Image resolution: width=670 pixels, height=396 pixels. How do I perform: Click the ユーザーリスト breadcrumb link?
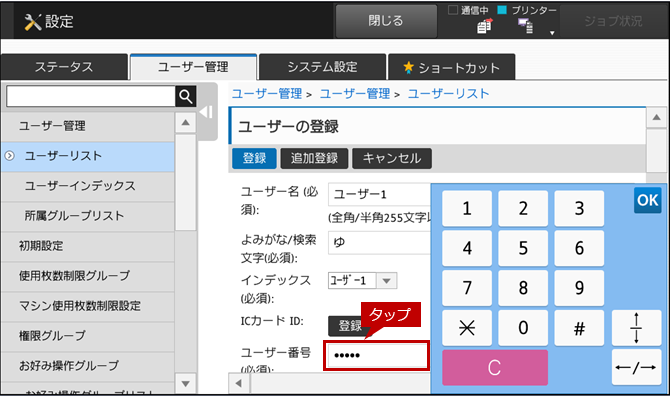(x=448, y=94)
